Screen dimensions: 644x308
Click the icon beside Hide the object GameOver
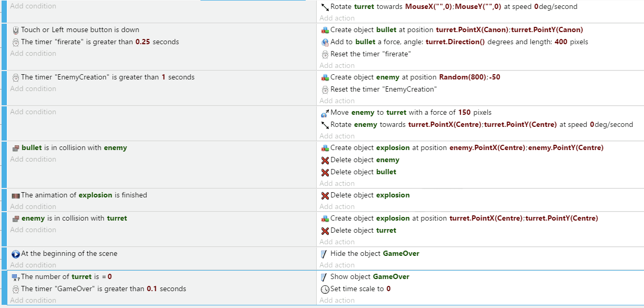[324, 254]
